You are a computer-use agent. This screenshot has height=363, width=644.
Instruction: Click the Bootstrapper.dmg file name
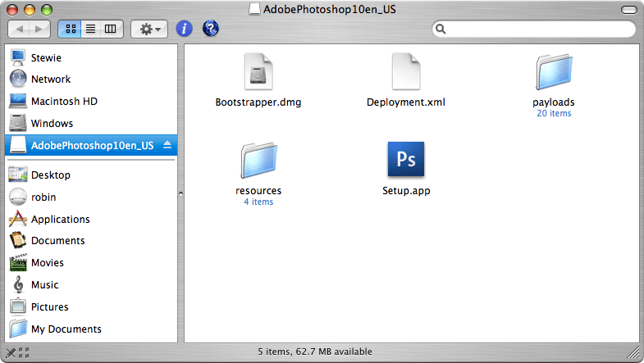pyautogui.click(x=258, y=102)
